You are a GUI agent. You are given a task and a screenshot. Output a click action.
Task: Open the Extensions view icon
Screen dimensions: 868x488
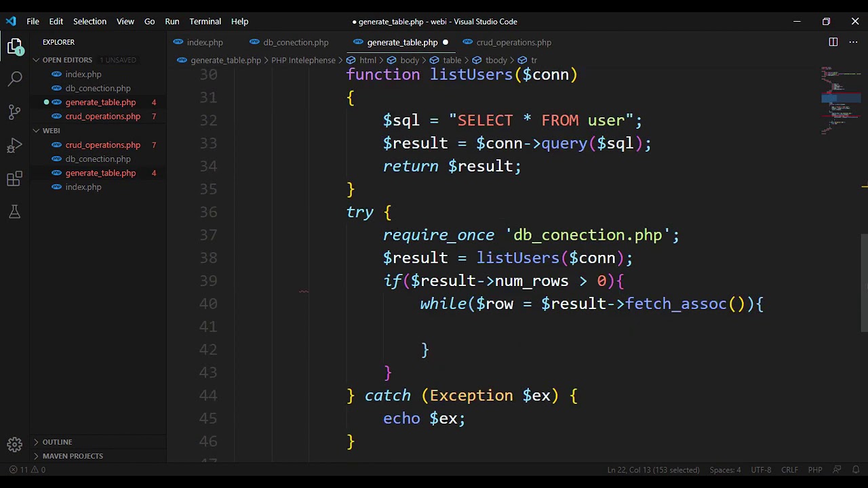point(15,179)
